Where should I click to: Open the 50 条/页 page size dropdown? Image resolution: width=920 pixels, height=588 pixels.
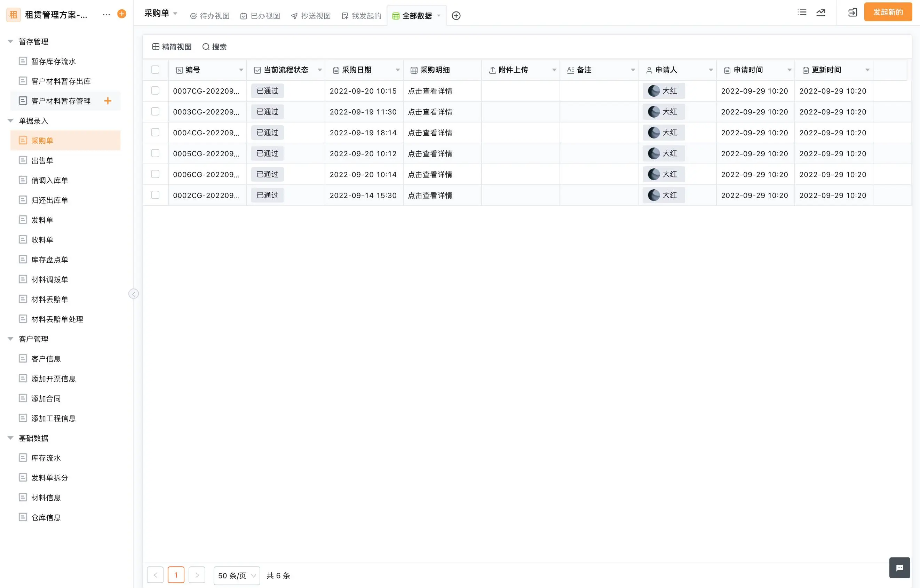point(237,575)
